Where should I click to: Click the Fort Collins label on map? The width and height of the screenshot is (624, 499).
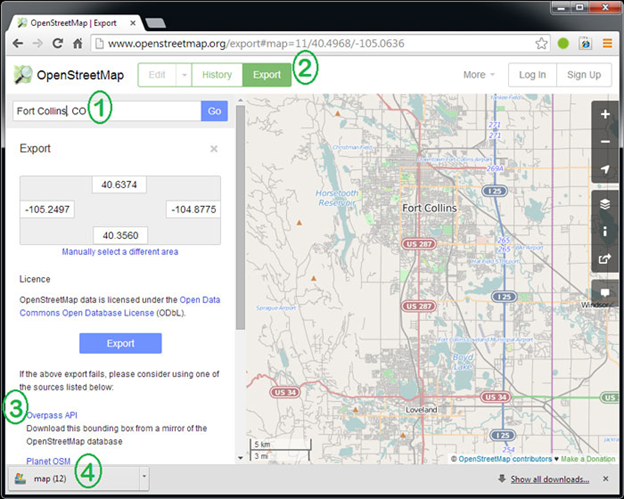[x=429, y=208]
